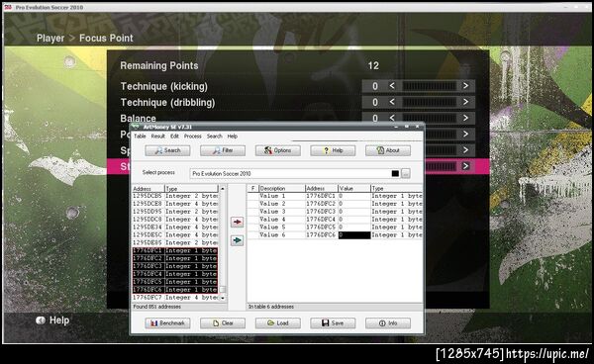Click the Description column header in table
Screen dimensions: 594x364
coord(282,189)
